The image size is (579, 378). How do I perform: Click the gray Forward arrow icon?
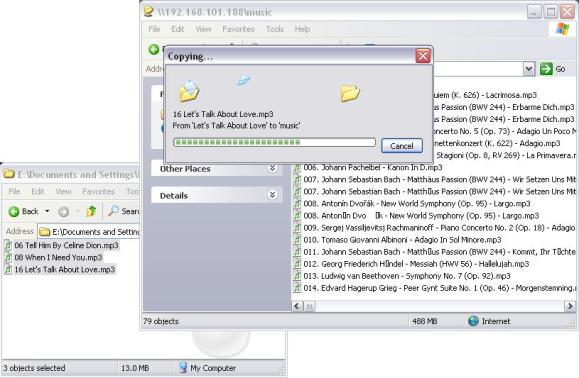pos(64,212)
